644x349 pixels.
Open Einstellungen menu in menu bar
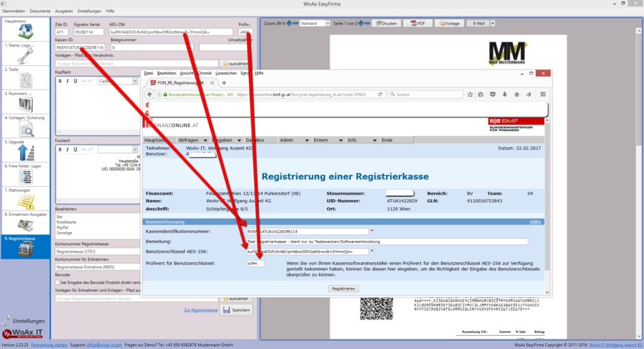click(x=89, y=11)
